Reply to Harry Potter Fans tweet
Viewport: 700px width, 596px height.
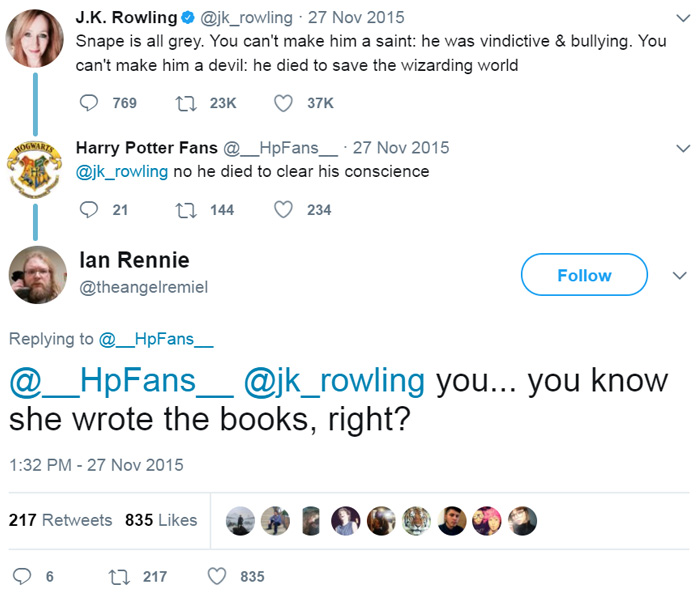click(x=89, y=209)
